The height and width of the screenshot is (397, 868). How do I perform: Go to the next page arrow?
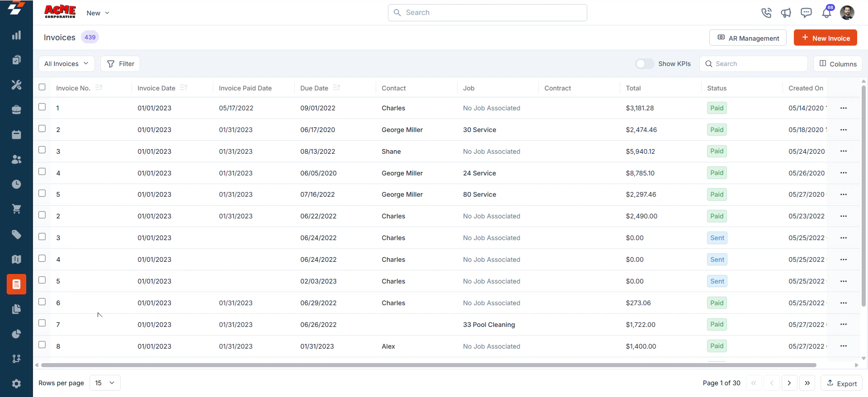click(789, 383)
